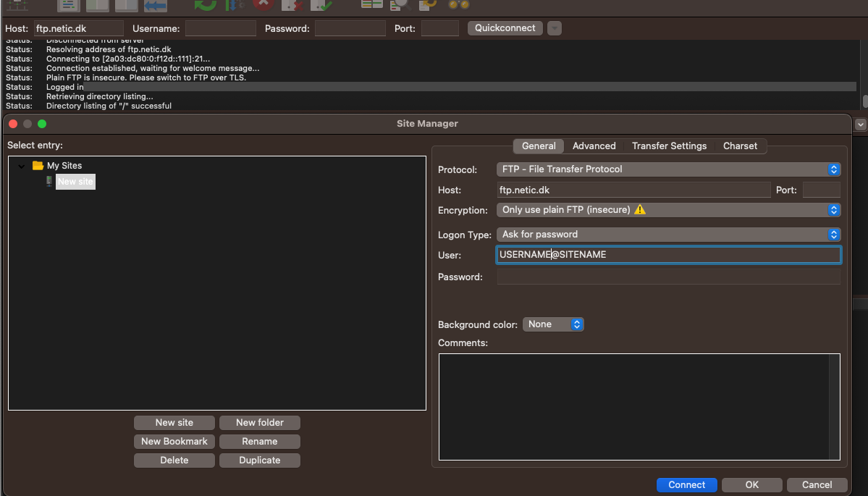Open the Logon Type dropdown
This screenshot has height=496, width=868.
(669, 235)
